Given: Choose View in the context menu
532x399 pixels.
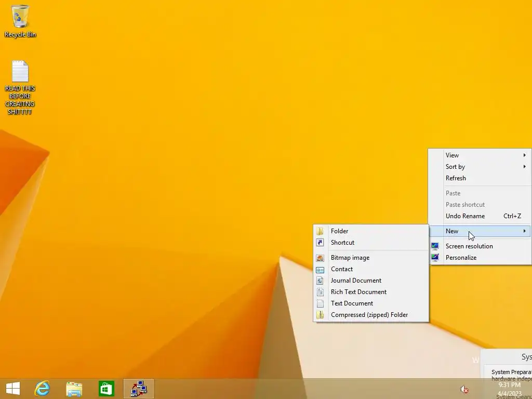Looking at the screenshot, I should point(480,155).
